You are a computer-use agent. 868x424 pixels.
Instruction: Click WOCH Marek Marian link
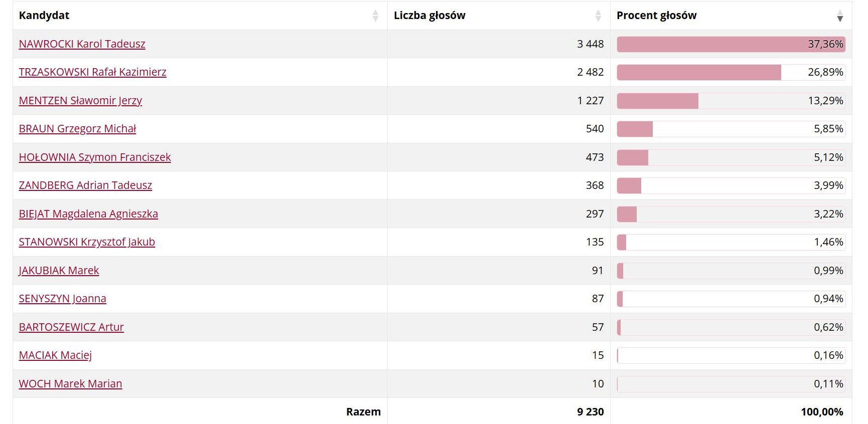[x=70, y=384]
